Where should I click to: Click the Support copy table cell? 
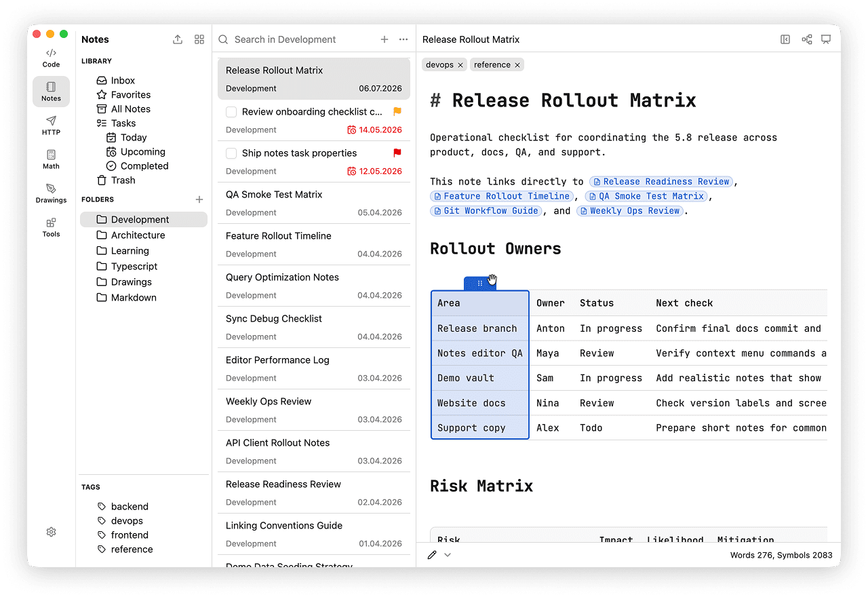(x=480, y=427)
